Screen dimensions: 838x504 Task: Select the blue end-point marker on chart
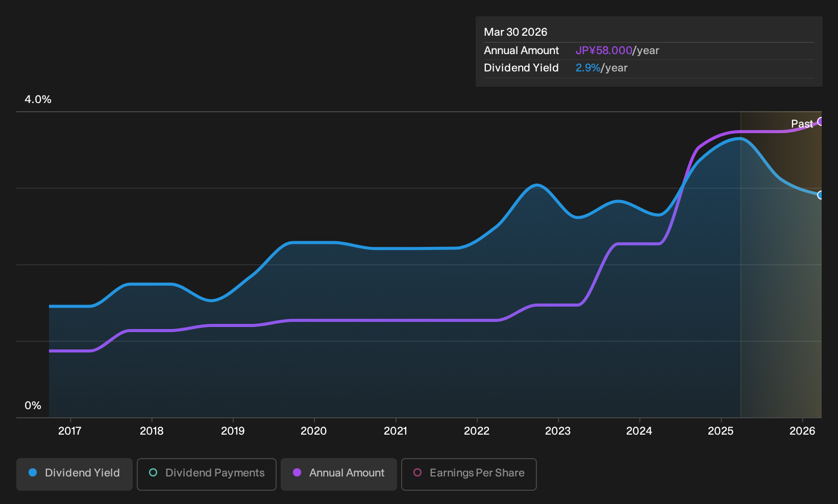[820, 195]
